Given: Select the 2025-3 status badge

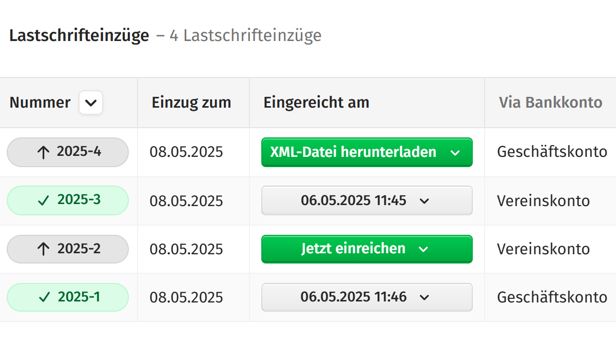Looking at the screenshot, I should (68, 200).
